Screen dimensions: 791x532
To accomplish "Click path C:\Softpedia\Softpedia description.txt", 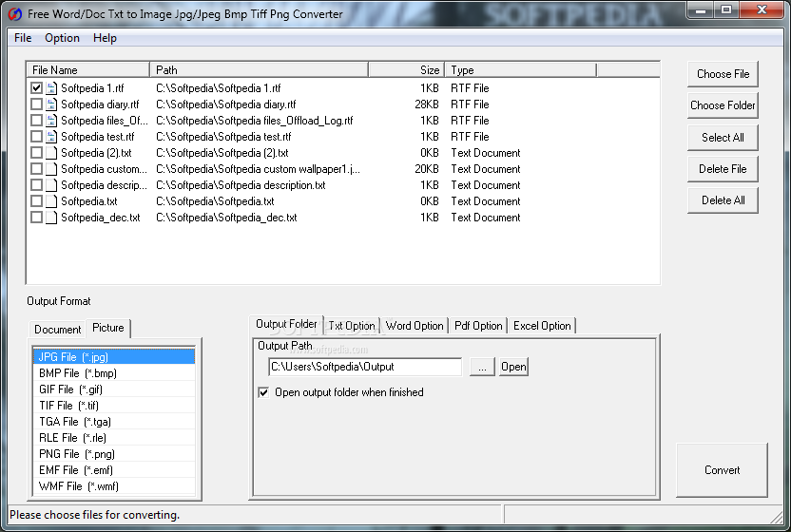I will (x=241, y=185).
